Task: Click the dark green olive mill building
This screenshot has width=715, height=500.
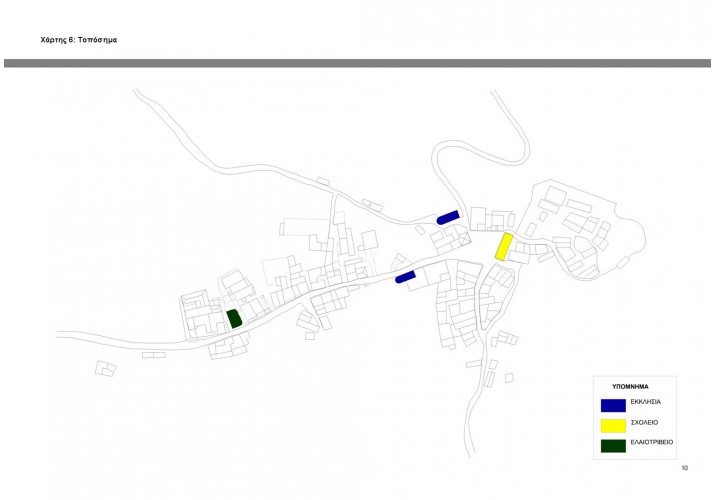Action: click(234, 319)
